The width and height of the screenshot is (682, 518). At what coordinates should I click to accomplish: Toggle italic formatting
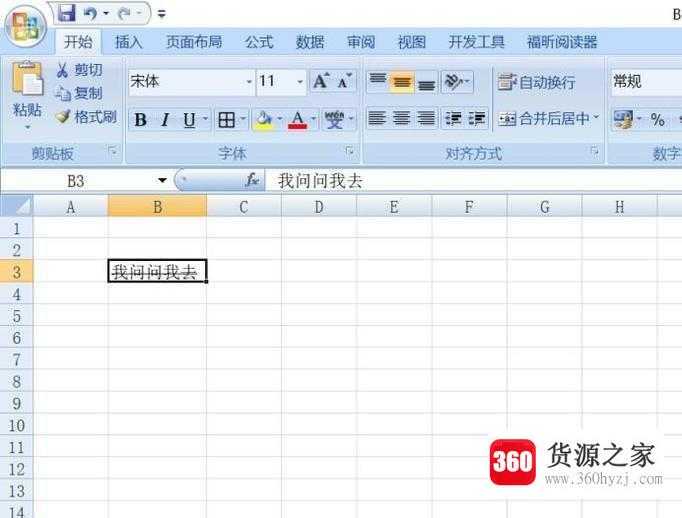(x=165, y=120)
